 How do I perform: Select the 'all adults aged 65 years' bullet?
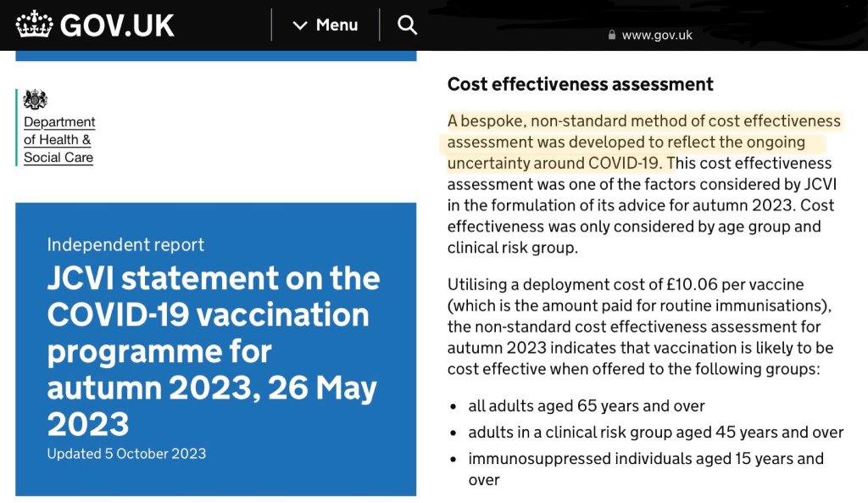click(x=587, y=405)
